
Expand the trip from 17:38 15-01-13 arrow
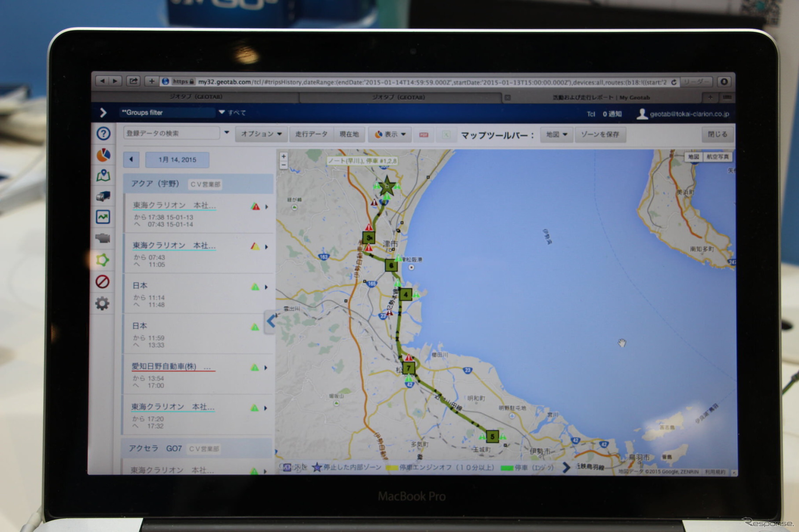pyautogui.click(x=266, y=206)
